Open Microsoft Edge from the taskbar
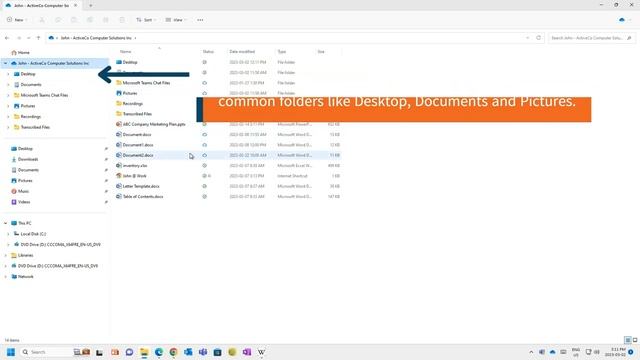Screen dimensions: 640x360 click(159, 352)
